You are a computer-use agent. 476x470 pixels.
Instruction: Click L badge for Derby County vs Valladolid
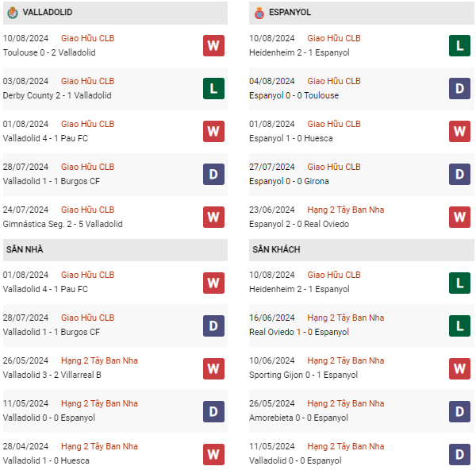[213, 88]
